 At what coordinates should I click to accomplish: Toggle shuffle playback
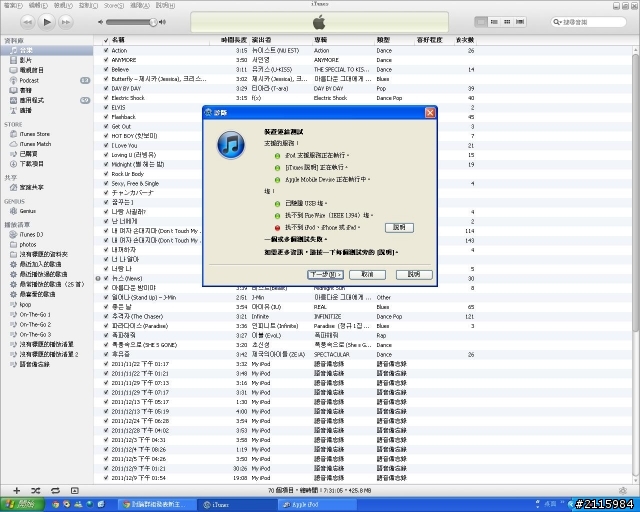(x=36, y=490)
